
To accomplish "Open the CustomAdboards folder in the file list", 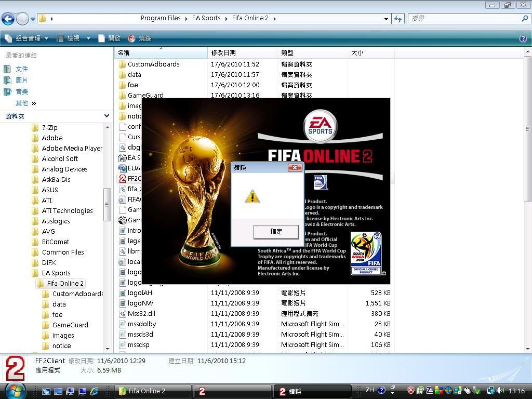I will point(153,64).
